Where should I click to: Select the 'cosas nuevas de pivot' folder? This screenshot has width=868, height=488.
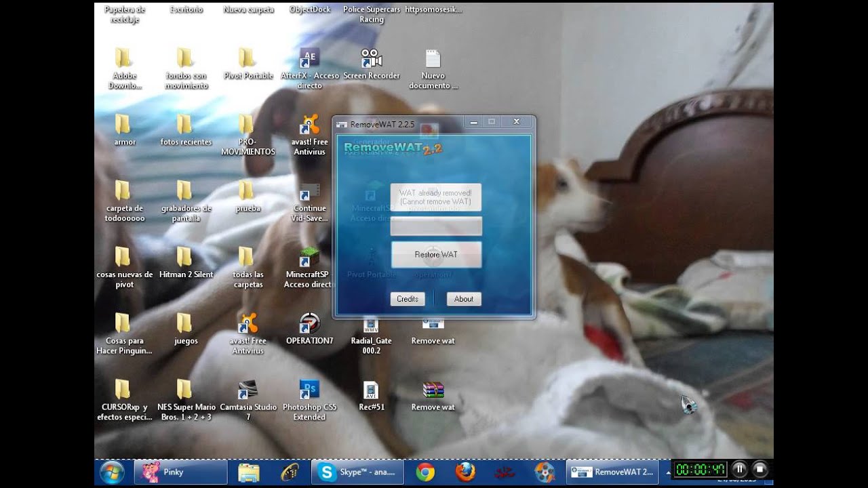coord(122,257)
